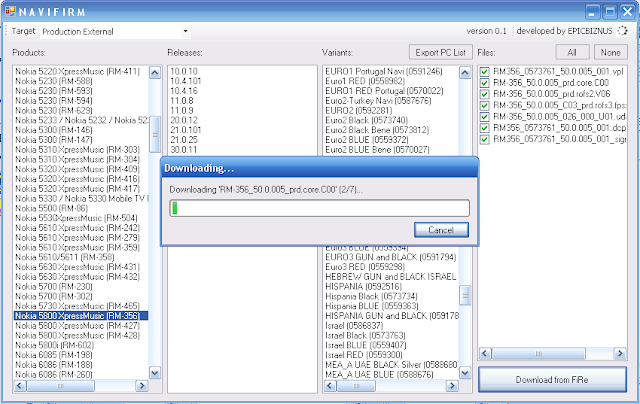This screenshot has width=640, height=404.
Task: Click Variants list scroll up arrow
Action: point(465,73)
